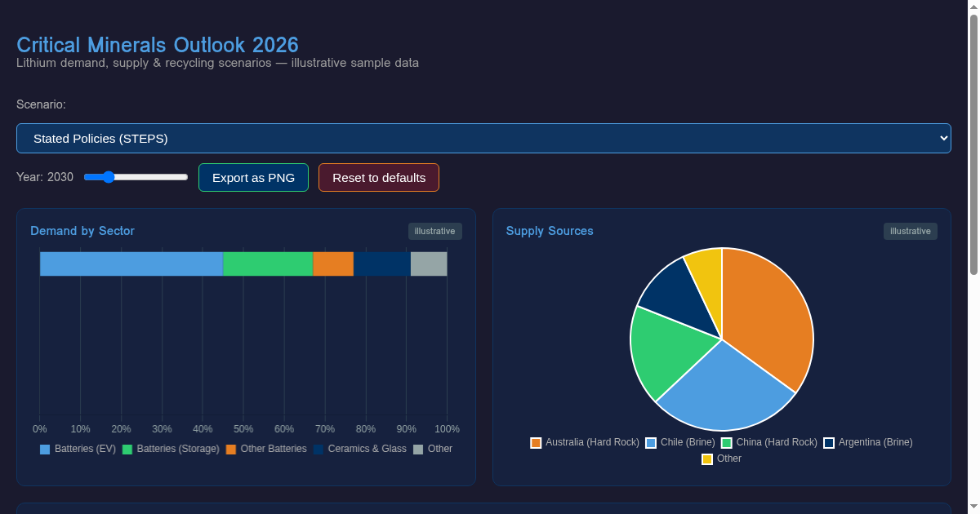Click the Demand by Sector heading
Image resolution: width=980 pixels, height=514 pixels.
pyautogui.click(x=82, y=231)
